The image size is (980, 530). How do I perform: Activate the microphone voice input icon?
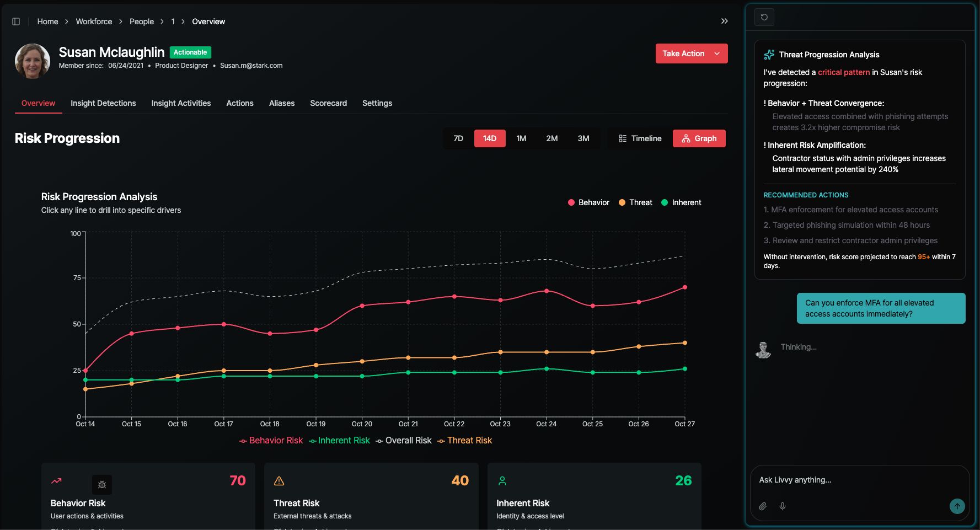(x=782, y=506)
